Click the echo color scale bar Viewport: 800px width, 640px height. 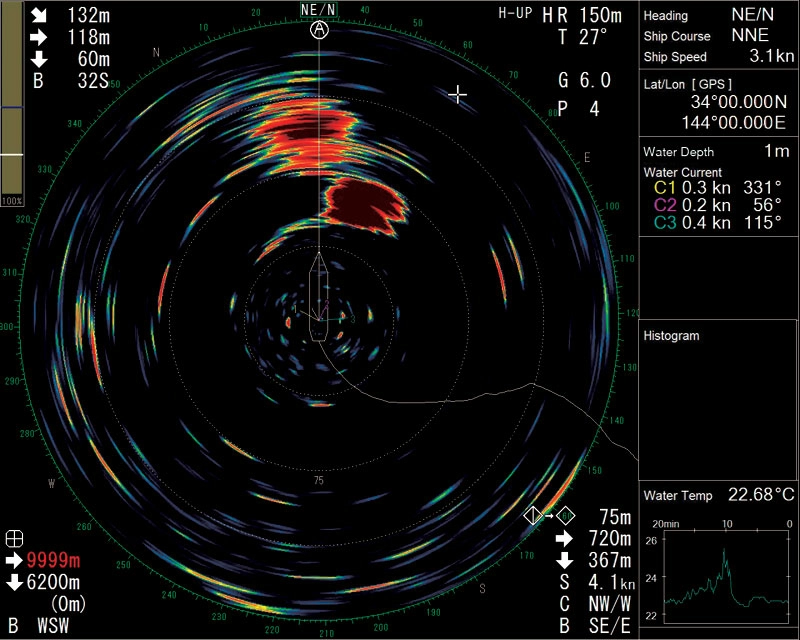click(13, 100)
